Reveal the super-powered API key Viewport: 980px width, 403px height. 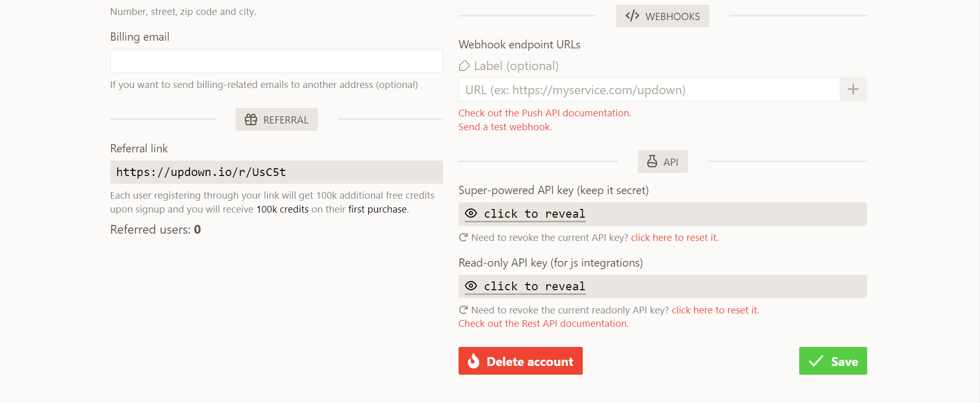[x=525, y=214]
